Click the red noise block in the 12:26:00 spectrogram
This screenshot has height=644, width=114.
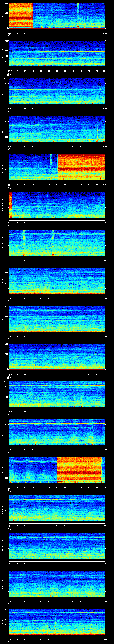[x=79, y=470]
